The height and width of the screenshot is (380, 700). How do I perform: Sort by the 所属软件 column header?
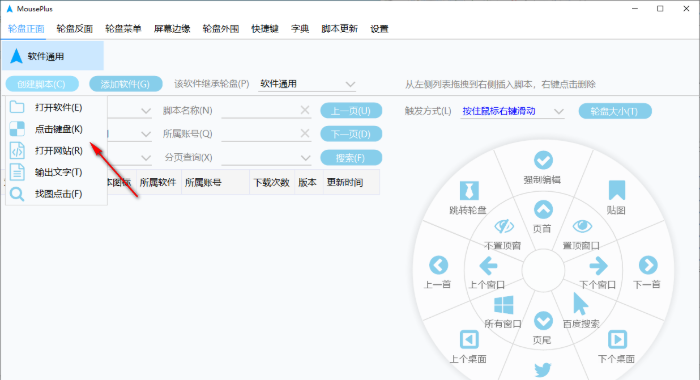coord(158,182)
